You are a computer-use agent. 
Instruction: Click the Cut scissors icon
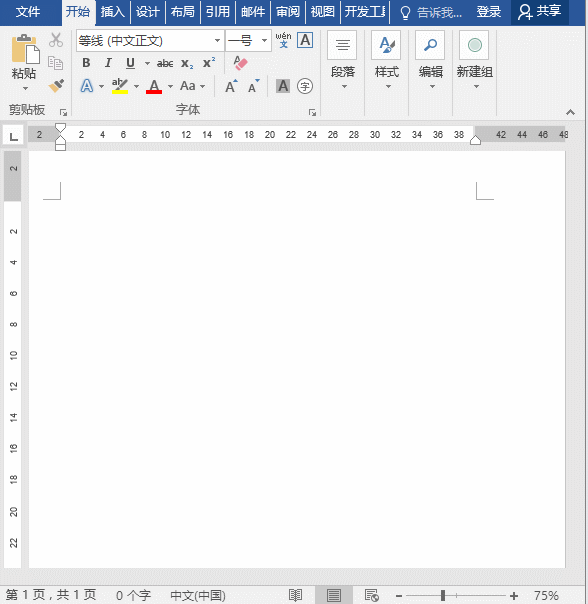click(56, 40)
